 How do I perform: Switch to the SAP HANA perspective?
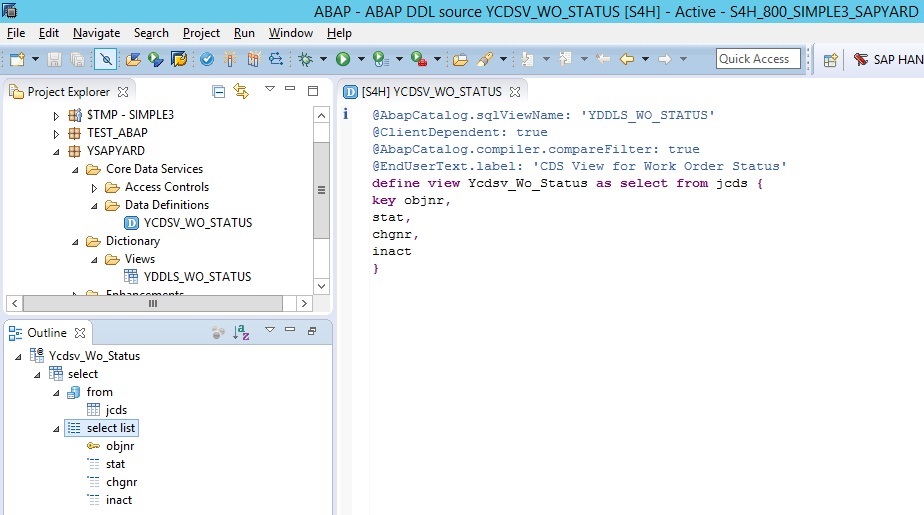pyautogui.click(x=889, y=60)
